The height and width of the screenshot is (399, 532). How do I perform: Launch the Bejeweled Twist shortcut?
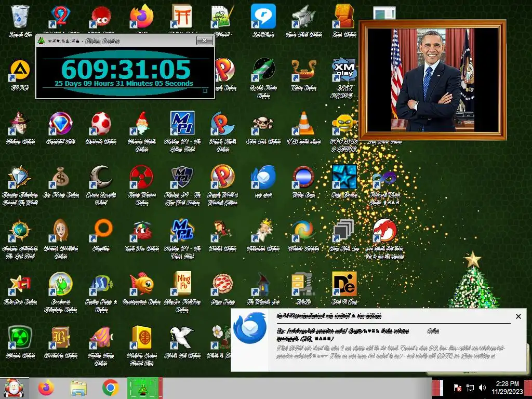[60, 123]
